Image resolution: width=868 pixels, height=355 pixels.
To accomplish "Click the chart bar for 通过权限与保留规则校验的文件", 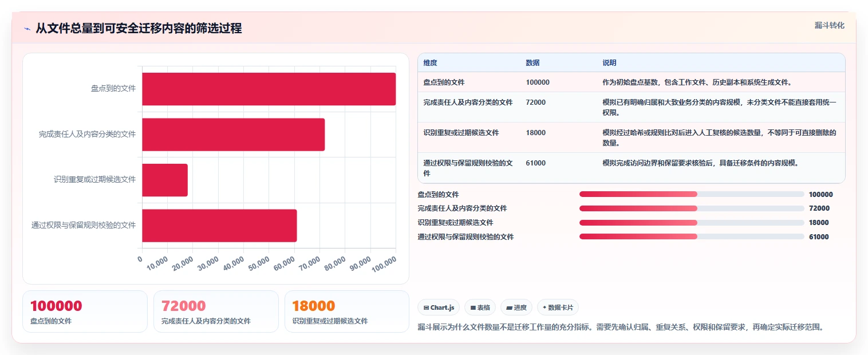I will click(x=220, y=226).
